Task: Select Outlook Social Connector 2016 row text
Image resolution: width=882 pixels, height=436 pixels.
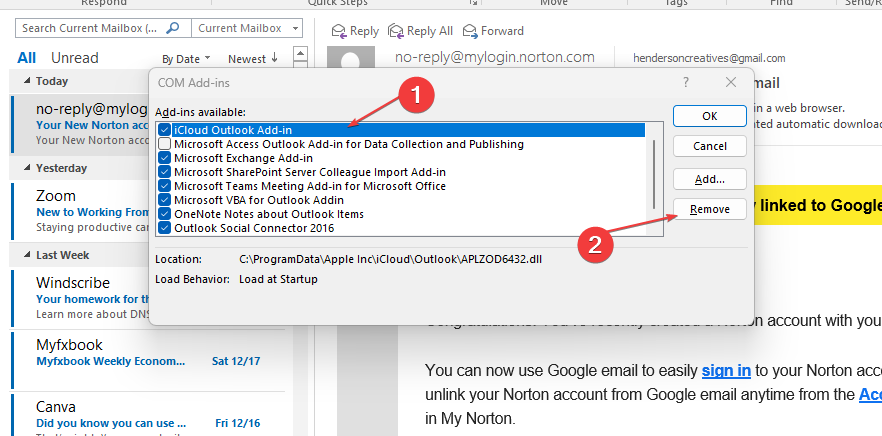Action: (x=254, y=228)
